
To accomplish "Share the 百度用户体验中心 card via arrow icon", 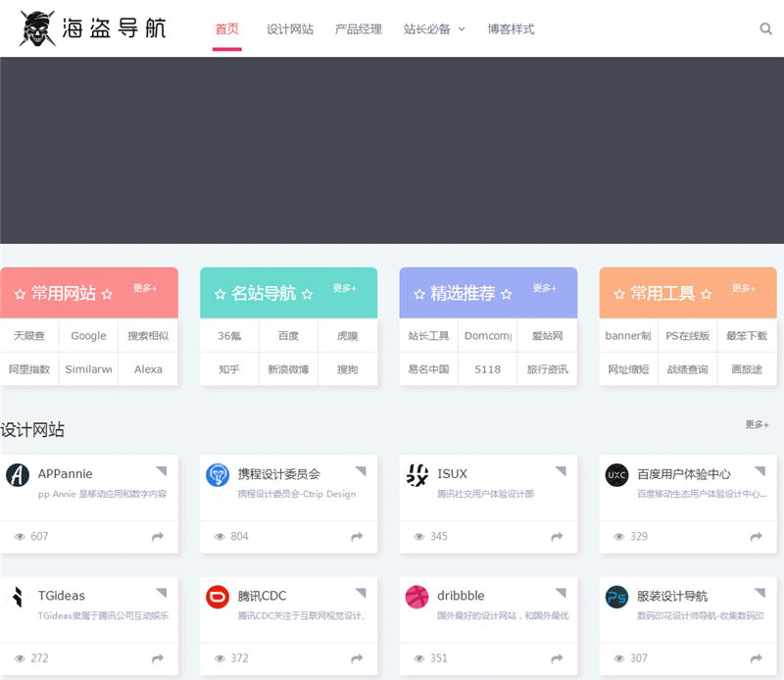I will click(x=756, y=537).
